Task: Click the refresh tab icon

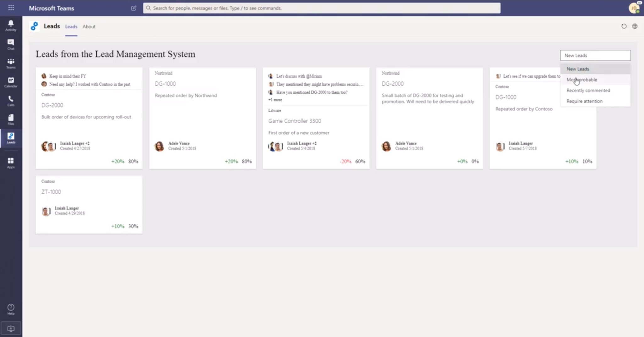Action: point(624,26)
